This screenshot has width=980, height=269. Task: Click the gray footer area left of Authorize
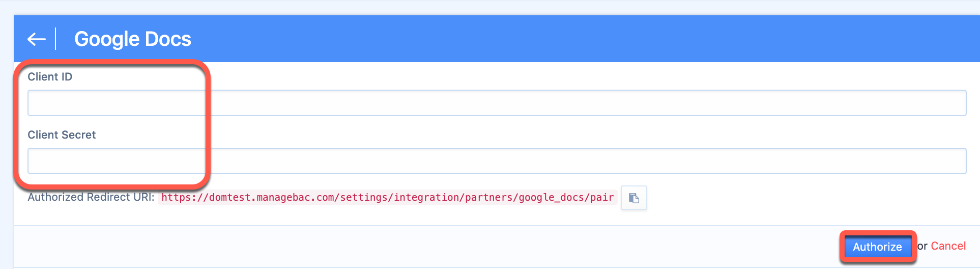407,247
